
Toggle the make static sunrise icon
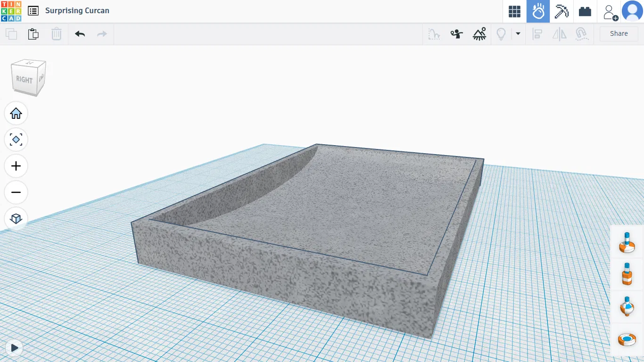coord(479,34)
